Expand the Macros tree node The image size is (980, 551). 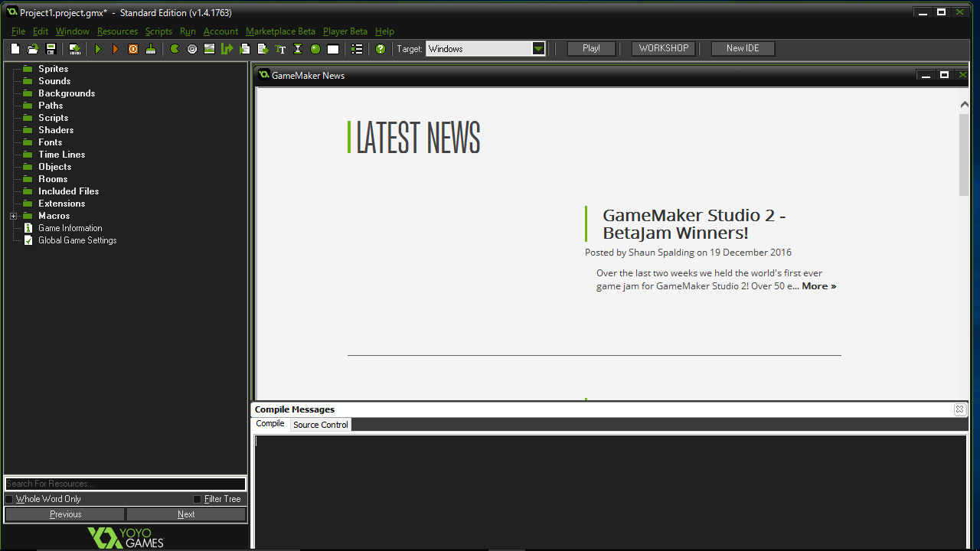coord(14,217)
